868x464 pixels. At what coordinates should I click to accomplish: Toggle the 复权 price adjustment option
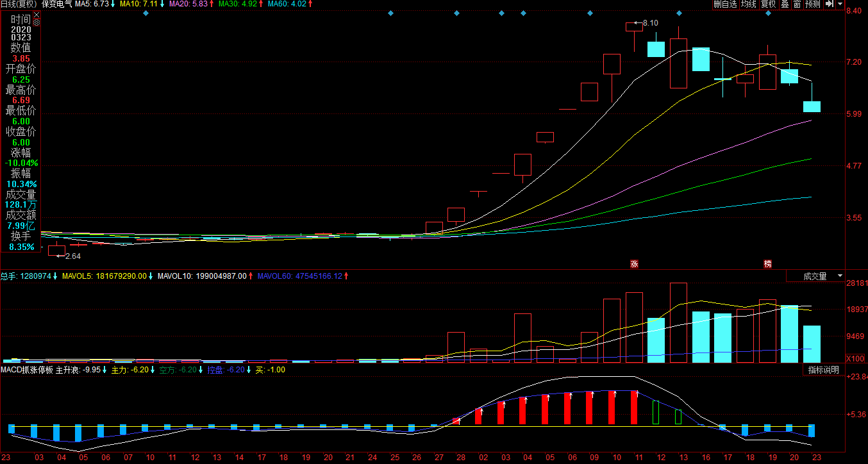tap(768, 4)
